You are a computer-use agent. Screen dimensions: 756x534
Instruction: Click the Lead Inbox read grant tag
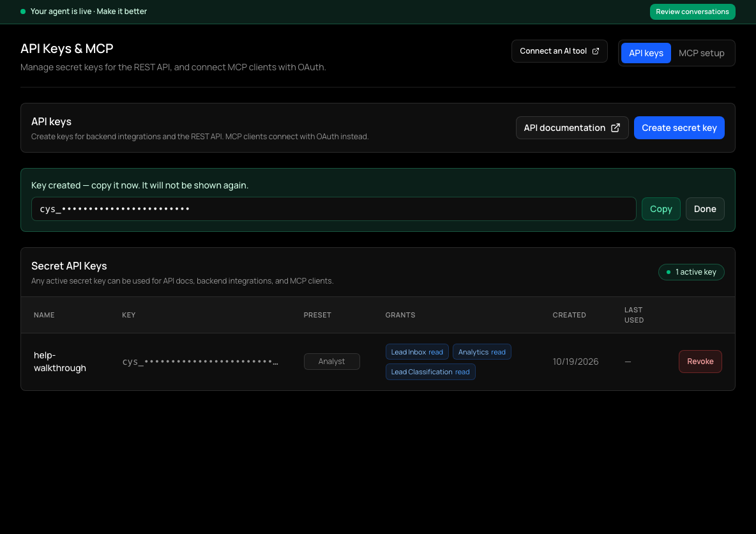(x=417, y=352)
